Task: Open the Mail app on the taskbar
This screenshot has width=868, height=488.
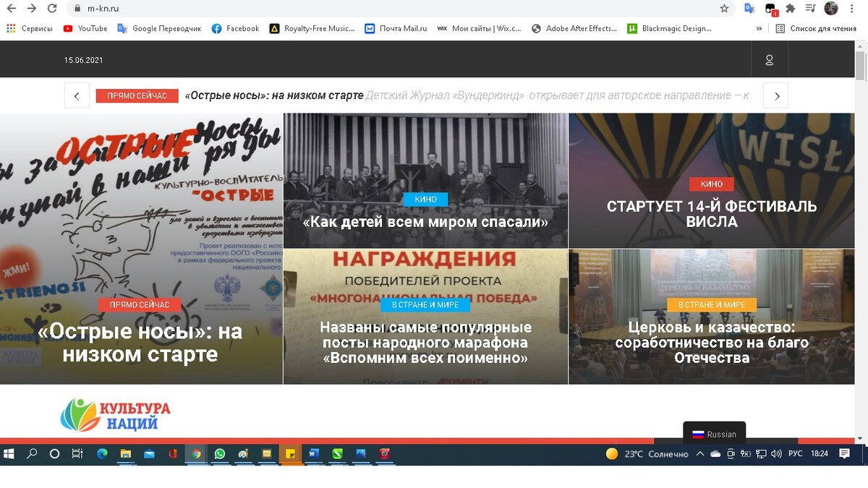Action: [x=149, y=454]
